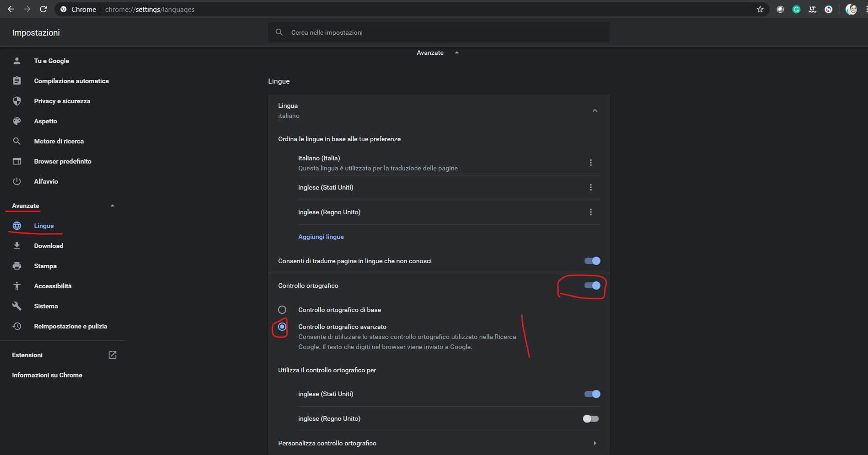
Task: Select Controllo ortografico di base radio
Action: pos(282,310)
